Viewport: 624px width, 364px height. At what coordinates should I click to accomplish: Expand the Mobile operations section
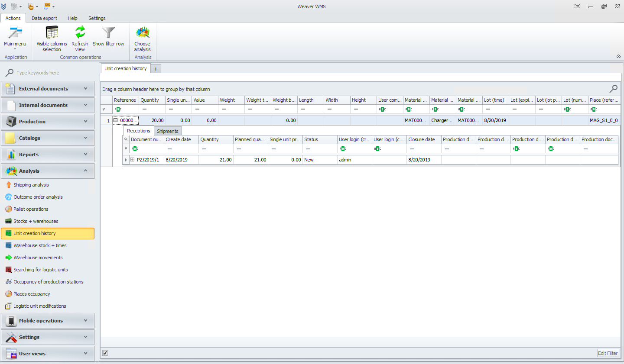[48, 321]
